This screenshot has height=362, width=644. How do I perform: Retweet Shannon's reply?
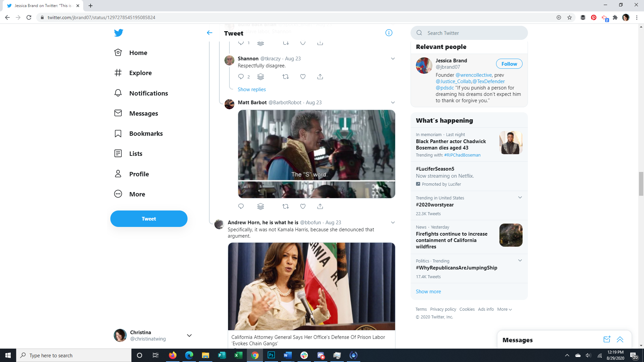(x=285, y=77)
